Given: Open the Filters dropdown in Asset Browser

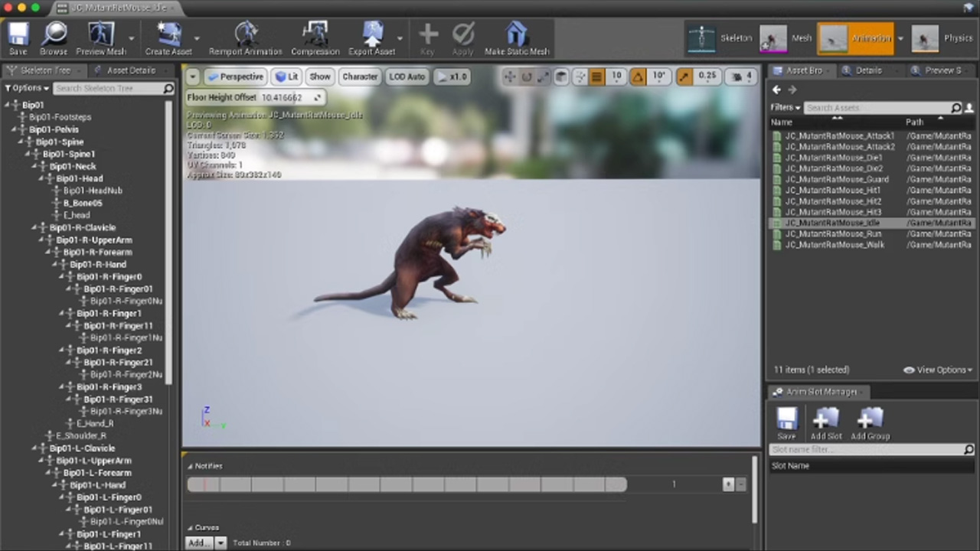Looking at the screenshot, I should pyautogui.click(x=785, y=108).
